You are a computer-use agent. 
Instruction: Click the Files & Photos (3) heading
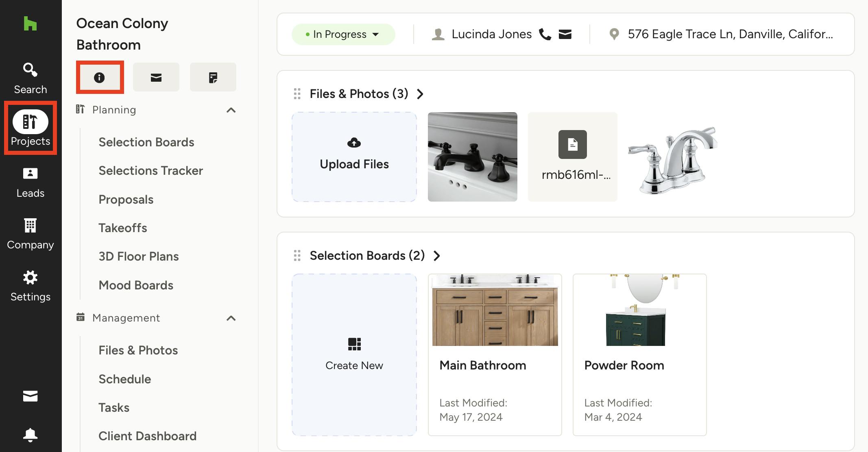pos(359,94)
